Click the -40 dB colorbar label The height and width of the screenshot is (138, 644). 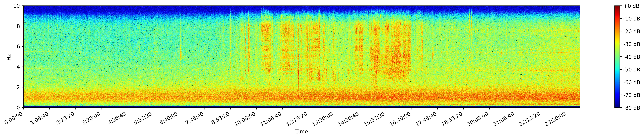(x=632, y=57)
